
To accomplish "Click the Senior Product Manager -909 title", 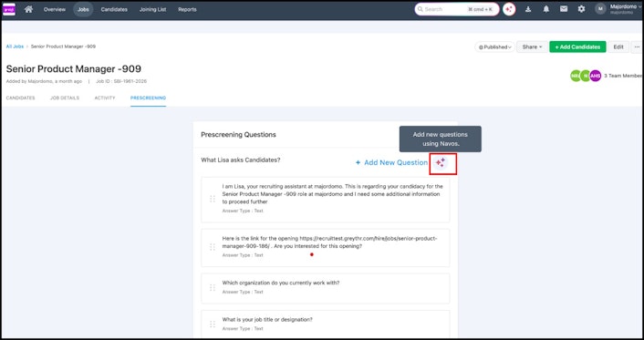I will point(74,68).
